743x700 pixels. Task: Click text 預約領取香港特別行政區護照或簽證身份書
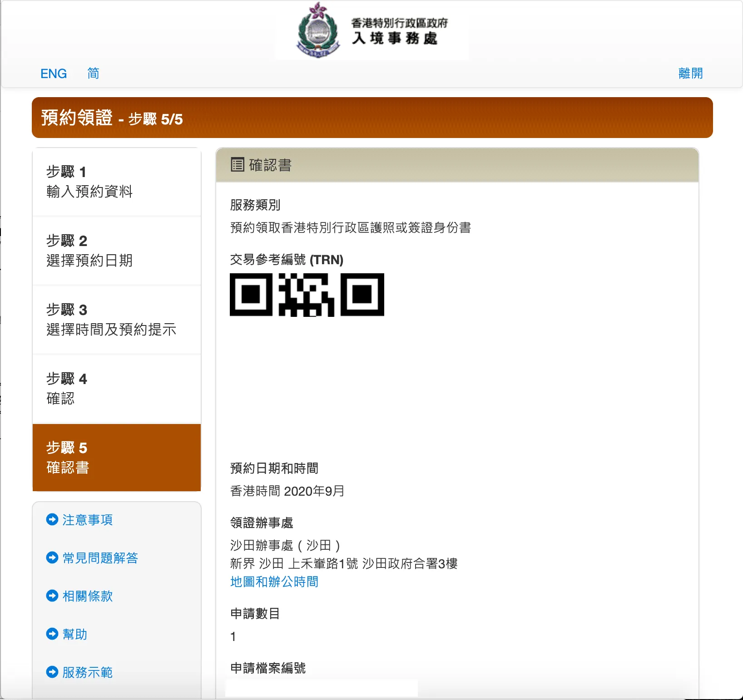[351, 227]
